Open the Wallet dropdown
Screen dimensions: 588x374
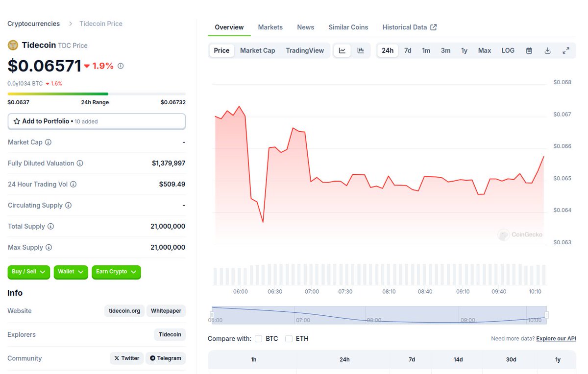[71, 272]
